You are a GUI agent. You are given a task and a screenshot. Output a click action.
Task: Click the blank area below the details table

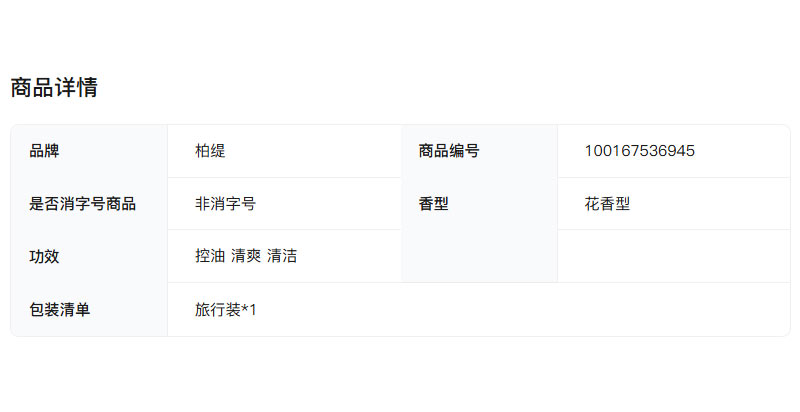[400, 375]
